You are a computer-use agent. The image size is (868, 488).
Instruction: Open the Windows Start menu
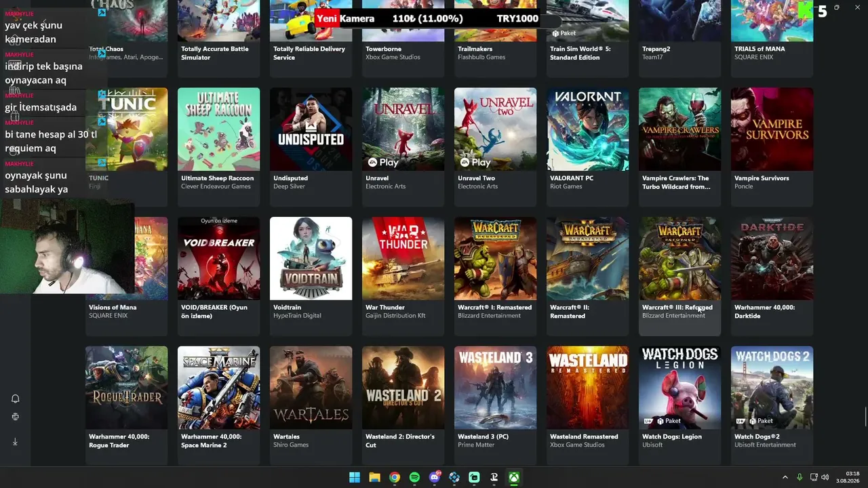(x=355, y=477)
